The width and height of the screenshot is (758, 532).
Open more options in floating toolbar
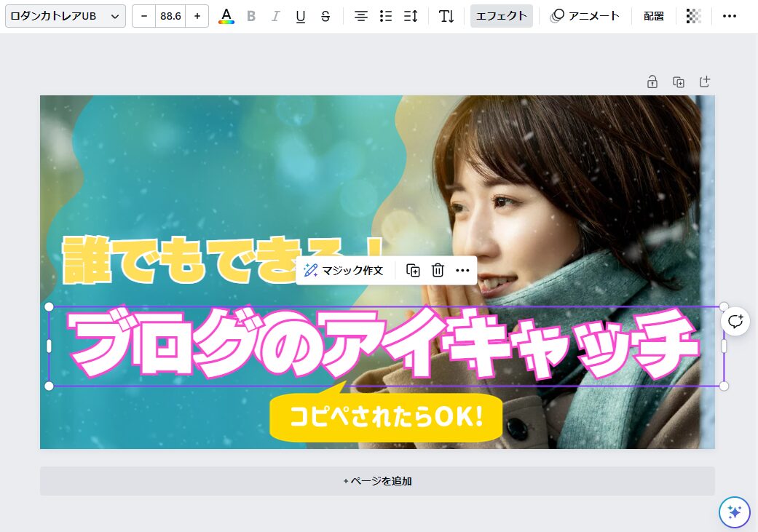pyautogui.click(x=462, y=270)
